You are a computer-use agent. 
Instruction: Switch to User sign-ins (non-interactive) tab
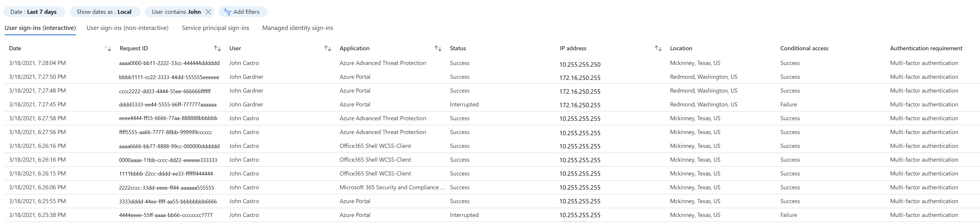coord(127,28)
